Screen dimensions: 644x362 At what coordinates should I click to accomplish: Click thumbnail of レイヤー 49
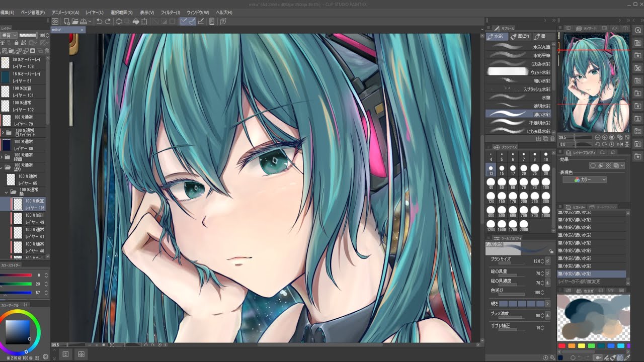[18, 218]
